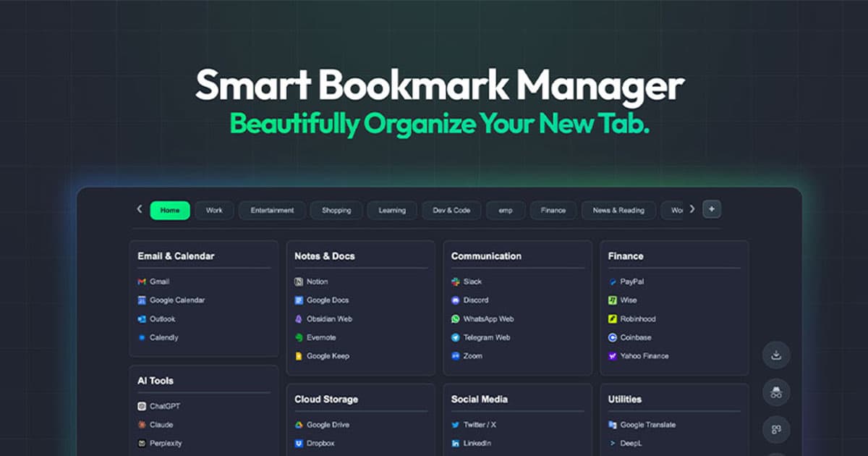Click the Evernote elephant icon
Image resolution: width=868 pixels, height=456 pixels.
pyautogui.click(x=299, y=338)
